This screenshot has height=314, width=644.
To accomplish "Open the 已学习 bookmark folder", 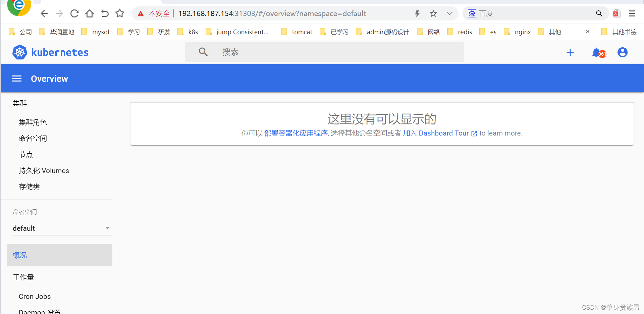I will [334, 32].
